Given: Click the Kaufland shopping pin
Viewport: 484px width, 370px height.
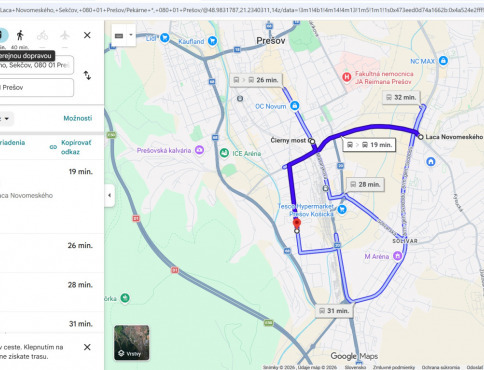Looking at the screenshot, I should [212, 41].
